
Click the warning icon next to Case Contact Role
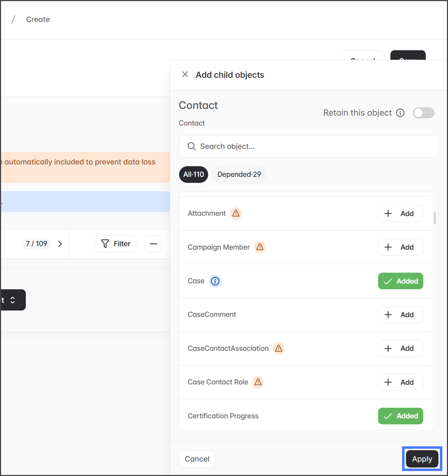coord(258,382)
